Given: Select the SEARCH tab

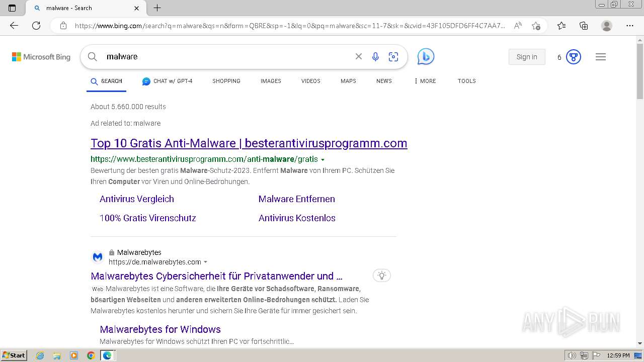Looking at the screenshot, I should [106, 81].
